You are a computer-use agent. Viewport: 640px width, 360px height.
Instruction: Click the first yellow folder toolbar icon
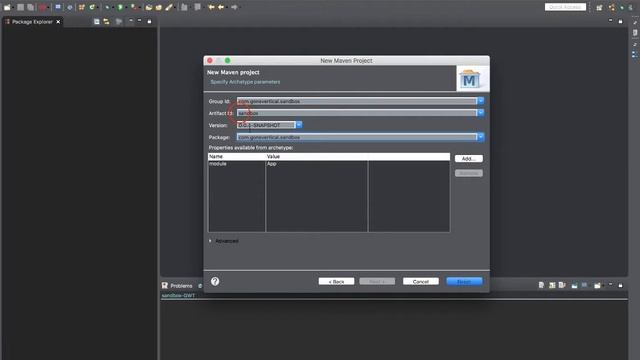click(x=149, y=7)
